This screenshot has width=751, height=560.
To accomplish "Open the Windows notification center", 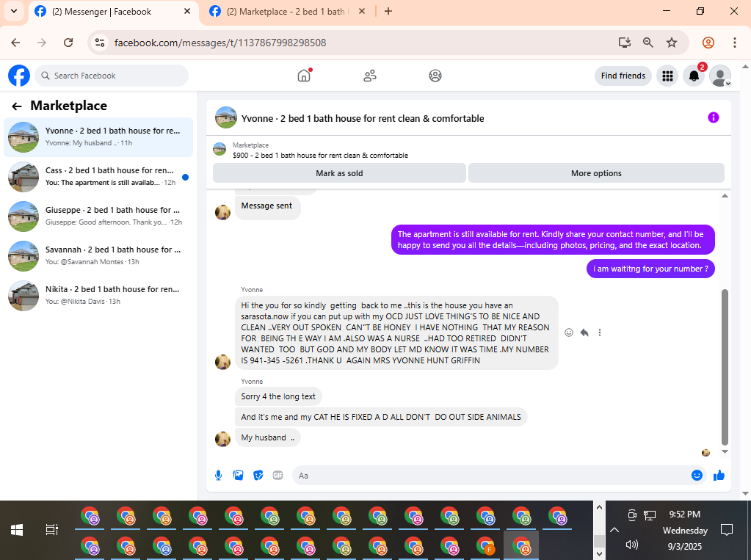I will [727, 530].
